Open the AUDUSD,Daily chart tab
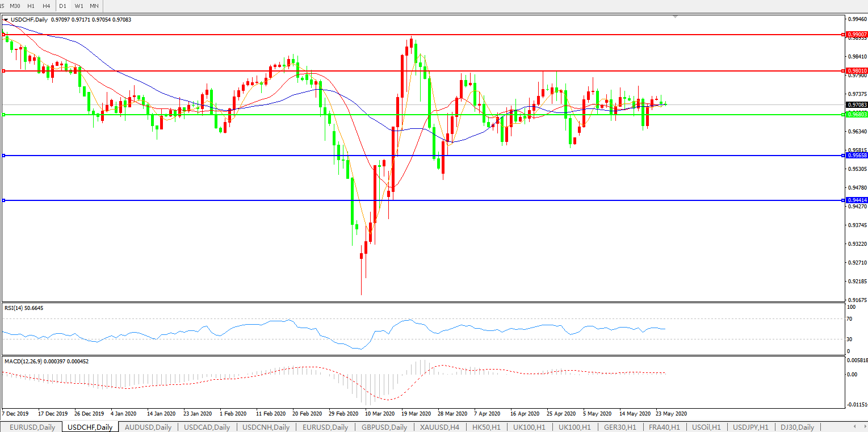The width and height of the screenshot is (868, 432). pos(148,427)
